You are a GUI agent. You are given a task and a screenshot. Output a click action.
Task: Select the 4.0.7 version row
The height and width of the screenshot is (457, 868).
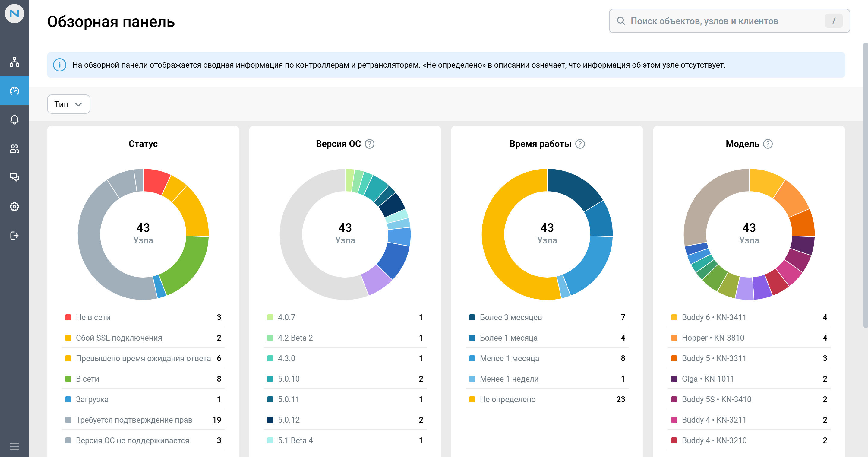(345, 317)
